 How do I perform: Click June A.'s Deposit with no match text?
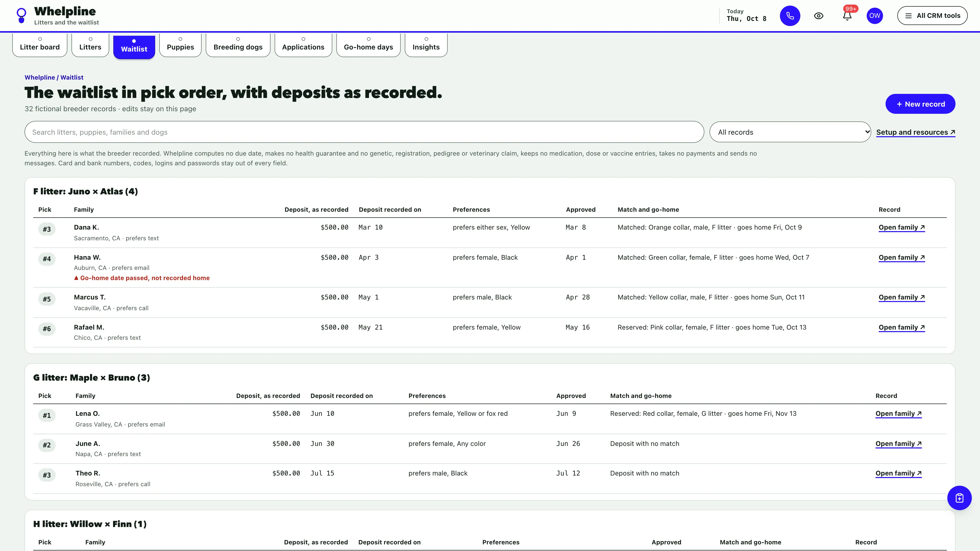point(644,444)
